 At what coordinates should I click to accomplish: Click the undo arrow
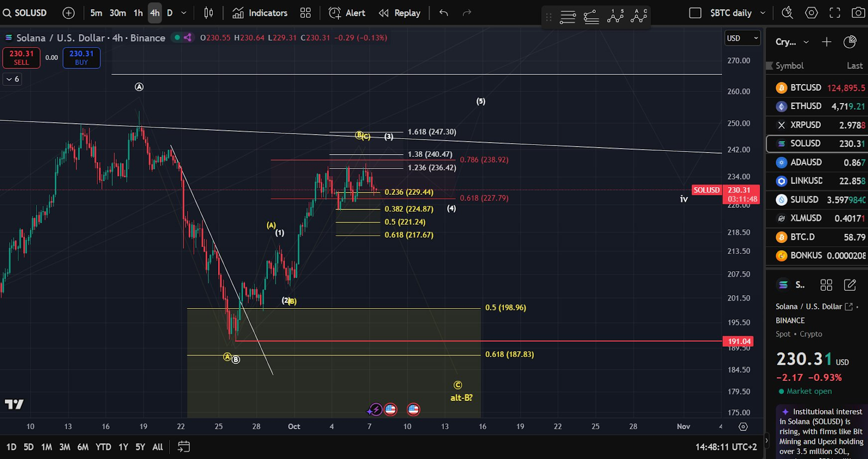444,13
